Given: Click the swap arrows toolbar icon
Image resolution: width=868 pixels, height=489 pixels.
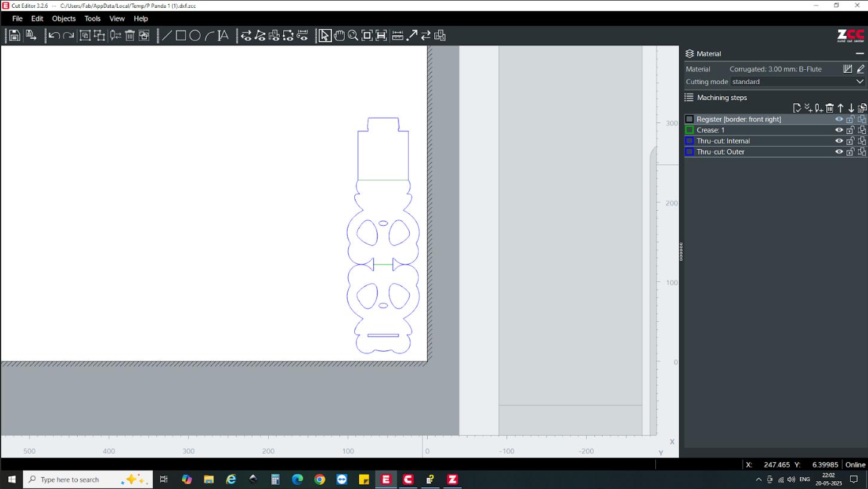Looking at the screenshot, I should 426,36.
